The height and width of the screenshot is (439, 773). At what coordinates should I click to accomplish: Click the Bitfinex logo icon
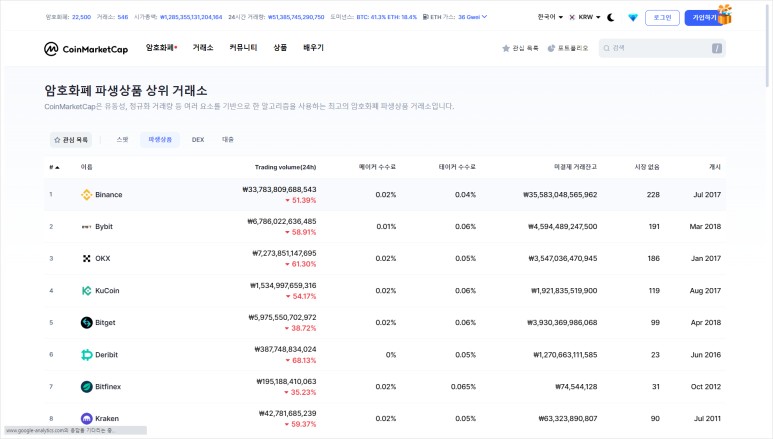click(x=87, y=387)
